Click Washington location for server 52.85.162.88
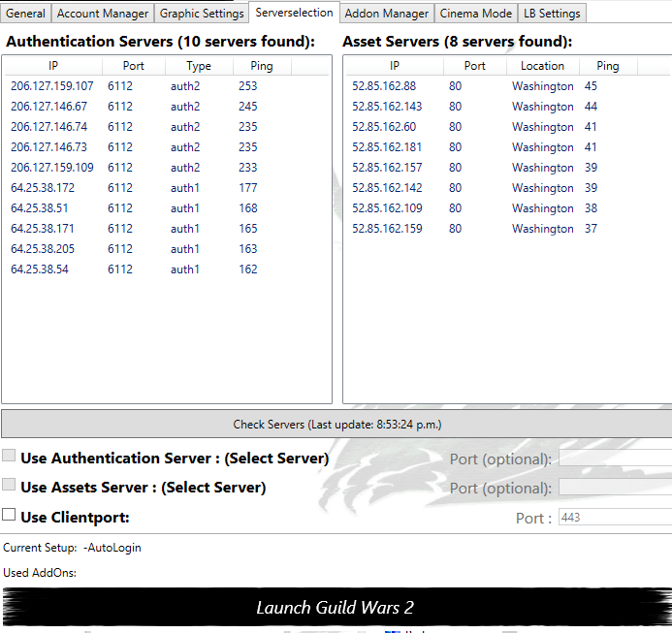 tap(543, 86)
